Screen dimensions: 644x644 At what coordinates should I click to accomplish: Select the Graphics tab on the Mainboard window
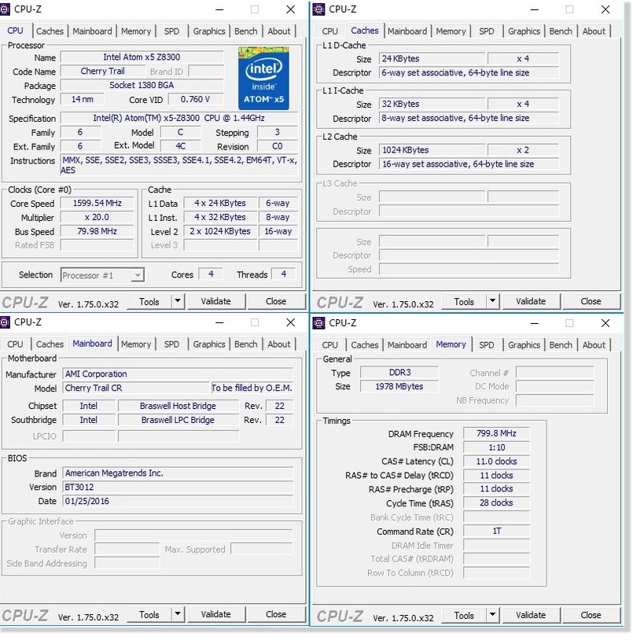tap(208, 344)
